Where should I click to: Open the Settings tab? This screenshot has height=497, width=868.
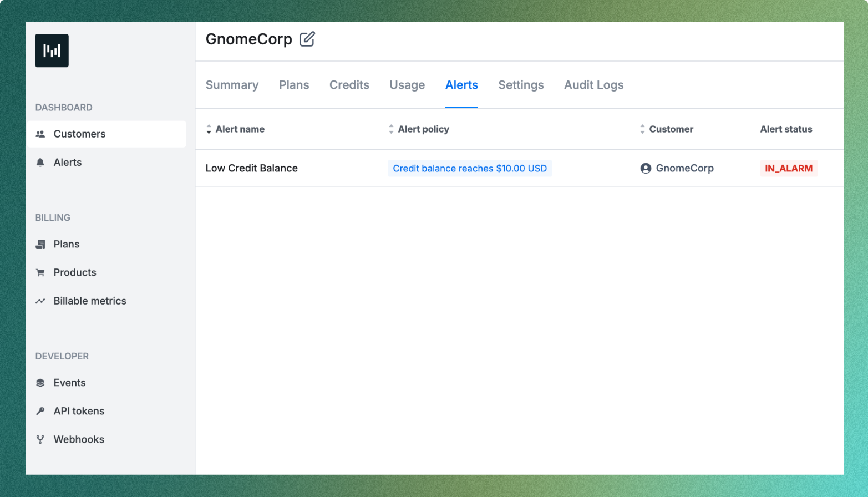coord(521,85)
